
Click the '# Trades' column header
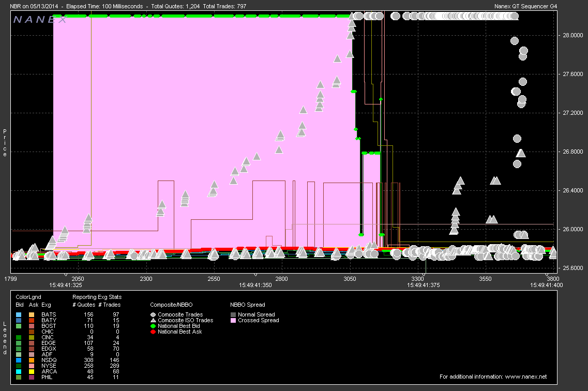(110, 305)
